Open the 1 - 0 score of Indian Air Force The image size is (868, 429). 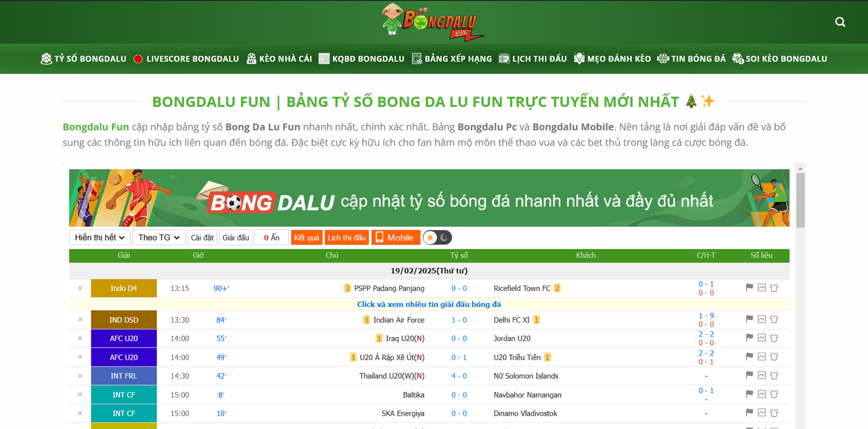(x=459, y=320)
